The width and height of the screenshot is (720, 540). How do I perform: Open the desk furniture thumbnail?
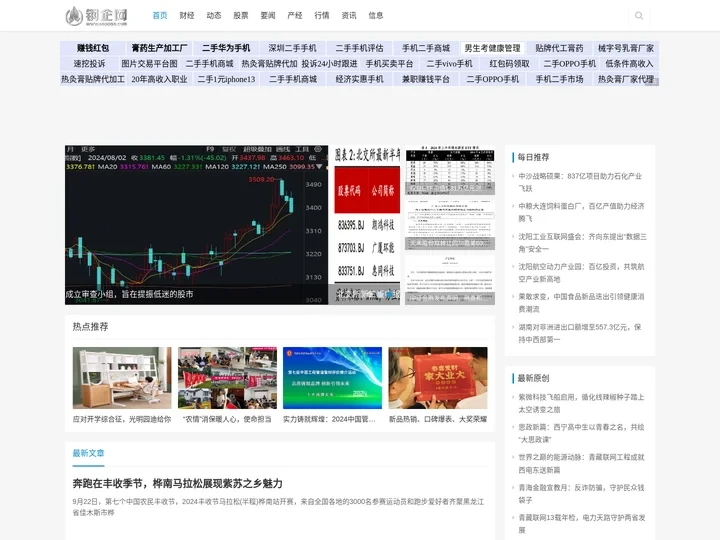pyautogui.click(x=122, y=378)
